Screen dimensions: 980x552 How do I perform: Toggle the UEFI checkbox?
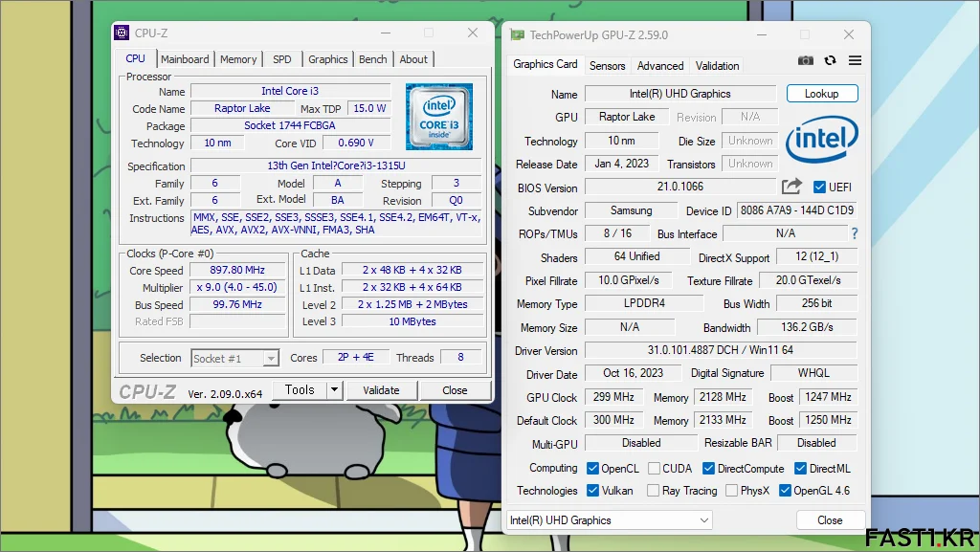click(819, 187)
